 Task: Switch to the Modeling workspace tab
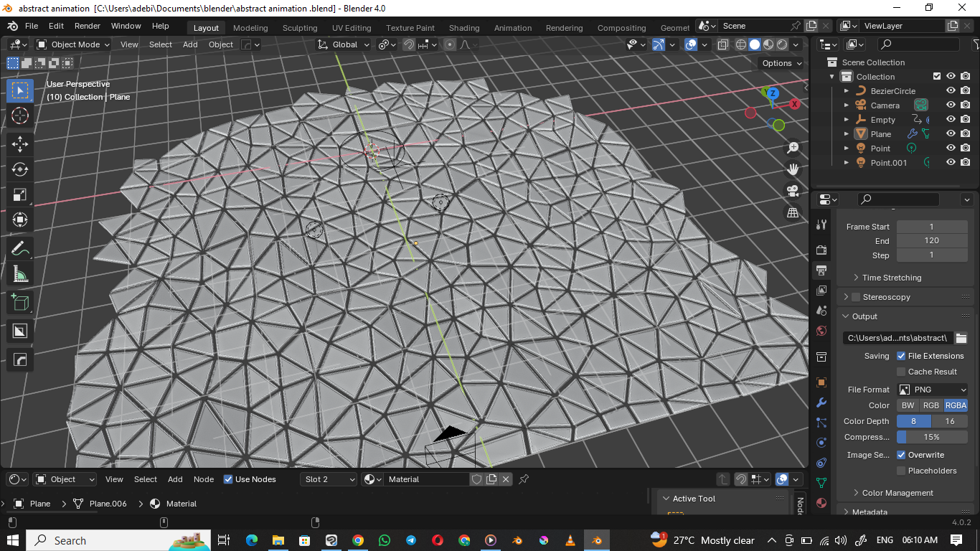pos(250,28)
